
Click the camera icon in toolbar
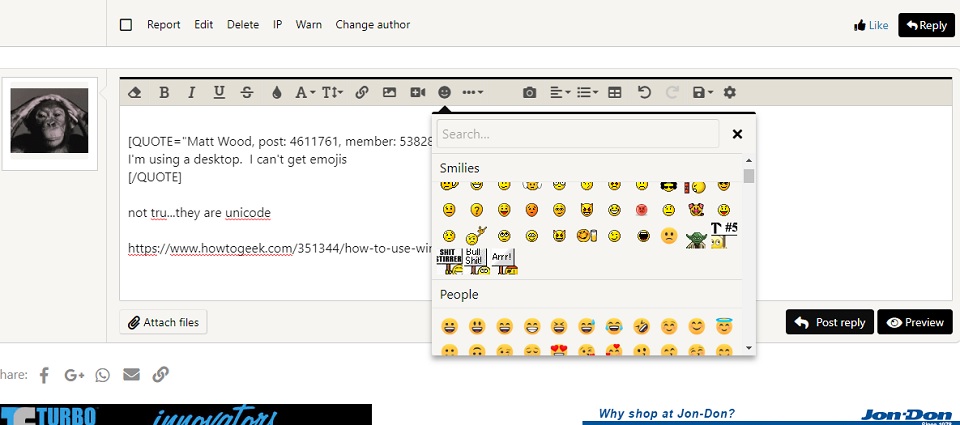[530, 92]
